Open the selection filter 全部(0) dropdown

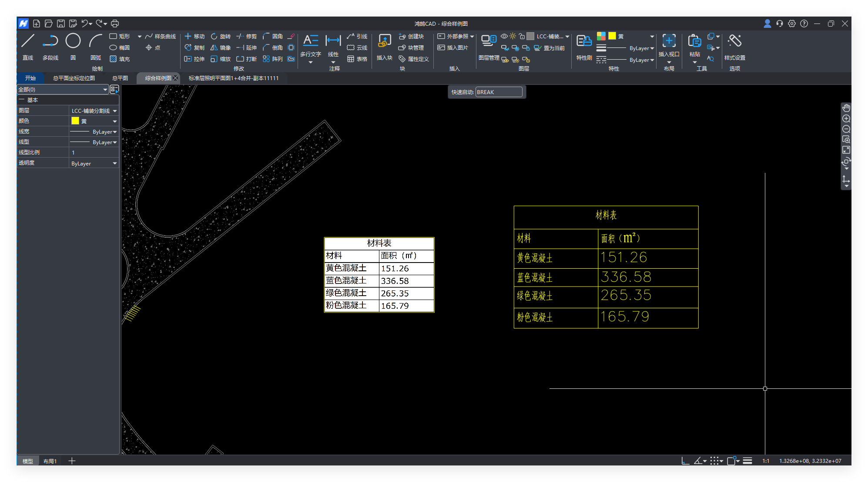[x=105, y=89]
